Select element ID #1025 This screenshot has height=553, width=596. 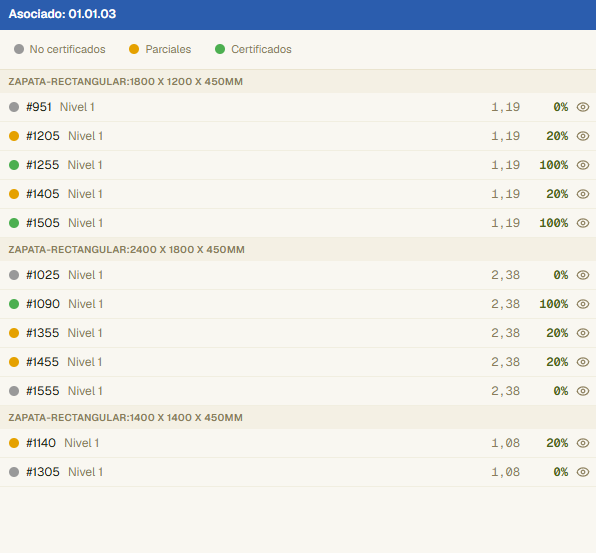tap(43, 275)
